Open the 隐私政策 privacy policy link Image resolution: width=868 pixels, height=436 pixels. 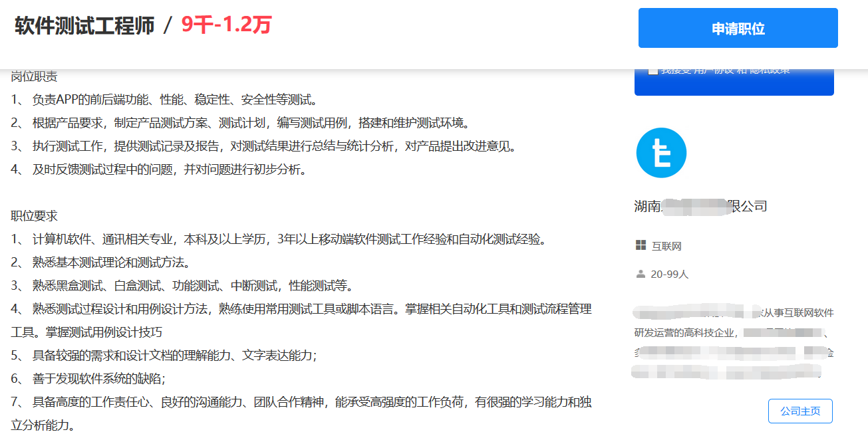pyautogui.click(x=770, y=70)
